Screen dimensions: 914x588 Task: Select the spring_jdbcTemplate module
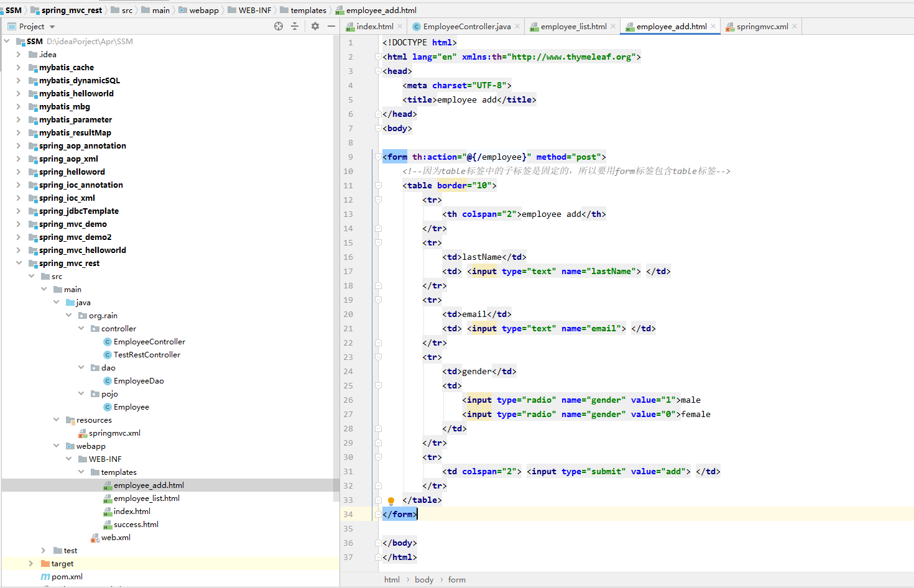pos(78,211)
